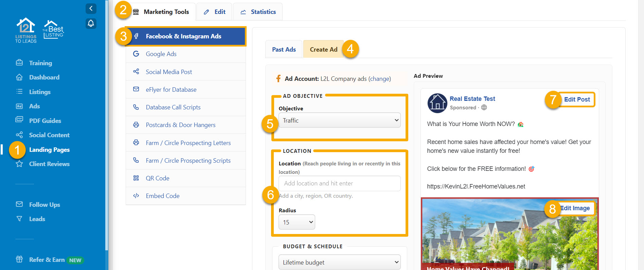
Task: Collapse the sidebar with the chevron icon
Action: point(91,8)
